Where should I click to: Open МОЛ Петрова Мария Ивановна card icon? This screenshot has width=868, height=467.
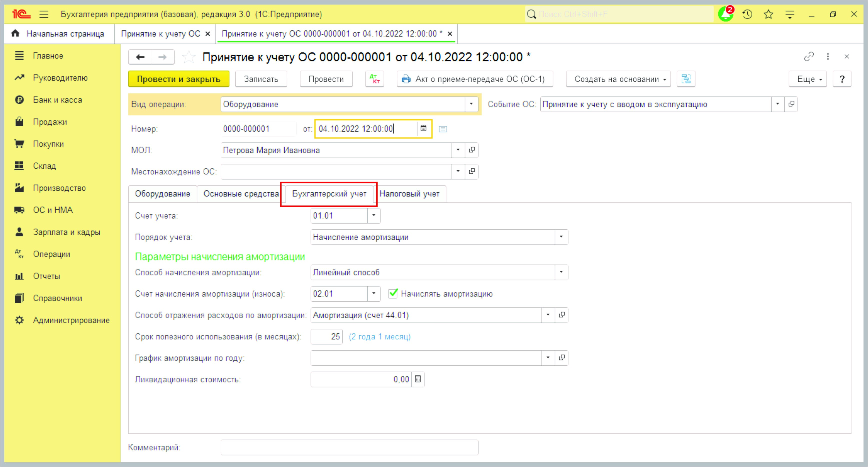pyautogui.click(x=472, y=150)
